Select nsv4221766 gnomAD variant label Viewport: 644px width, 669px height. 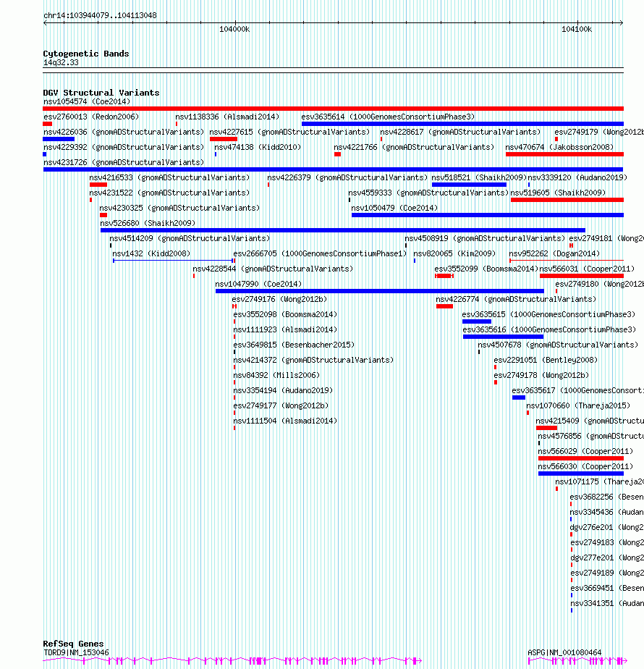click(414, 147)
